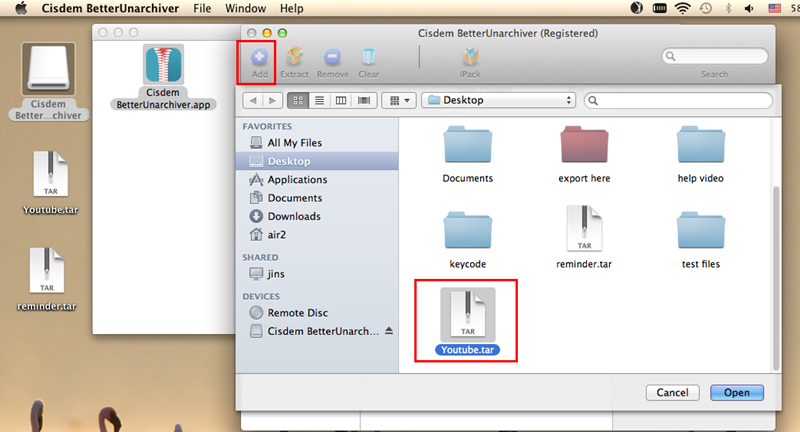
Task: Open the iPack tool
Action: pyautogui.click(x=470, y=63)
